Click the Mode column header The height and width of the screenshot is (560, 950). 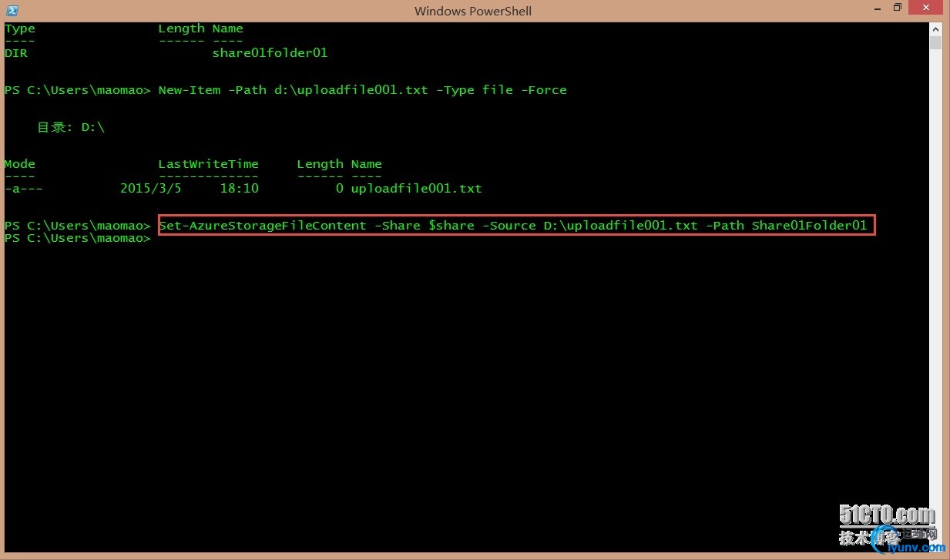click(x=19, y=164)
